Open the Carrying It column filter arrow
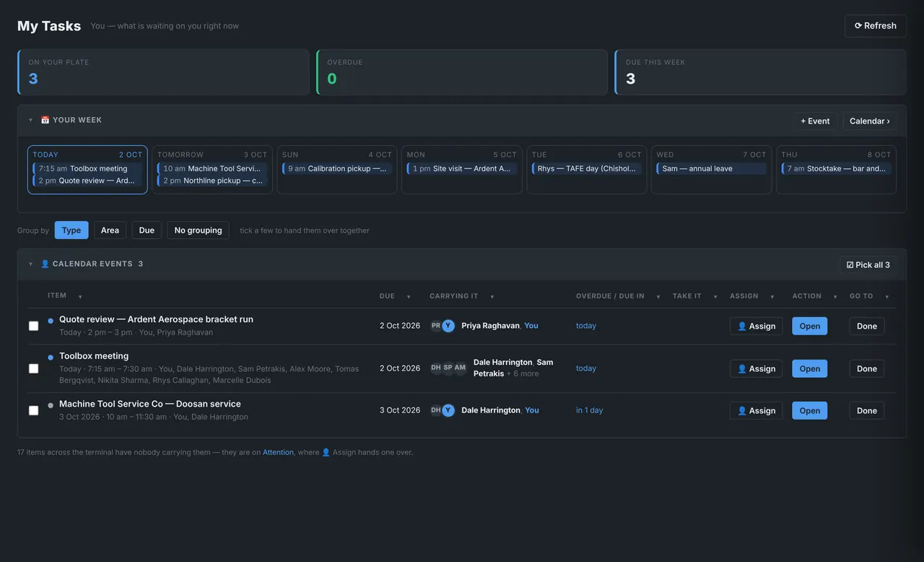This screenshot has width=924, height=562. click(492, 296)
